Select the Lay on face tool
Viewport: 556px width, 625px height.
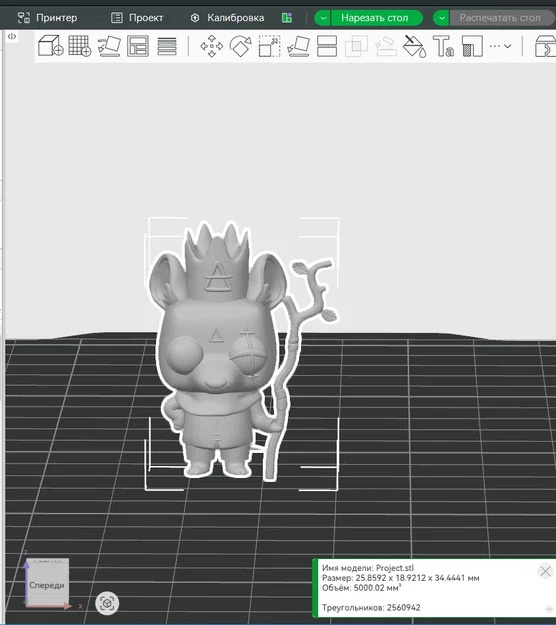[298, 46]
